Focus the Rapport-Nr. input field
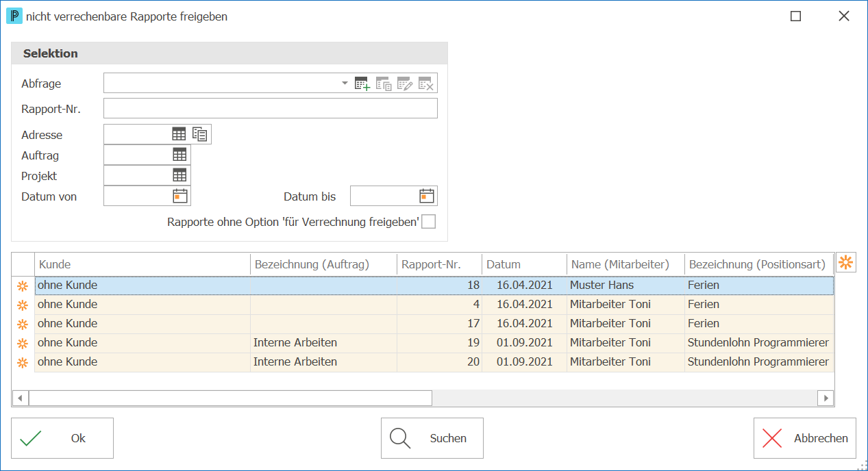 (271, 108)
